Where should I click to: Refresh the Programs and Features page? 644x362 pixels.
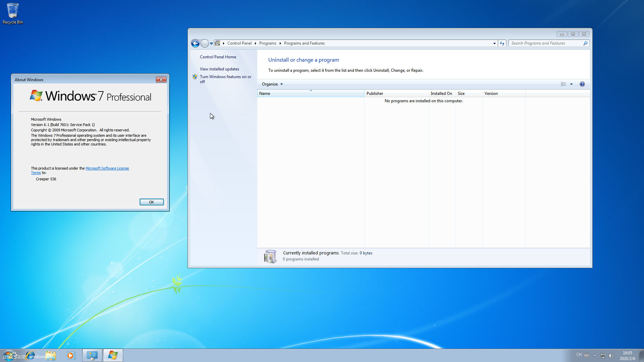pyautogui.click(x=502, y=43)
